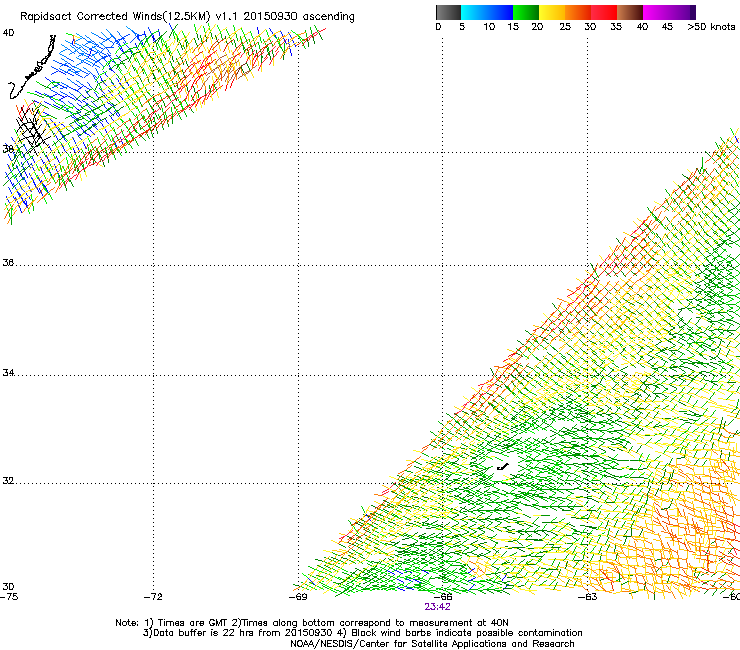Click the green 15-20 knots legend segment
This screenshot has height=650, width=740.
pos(526,12)
